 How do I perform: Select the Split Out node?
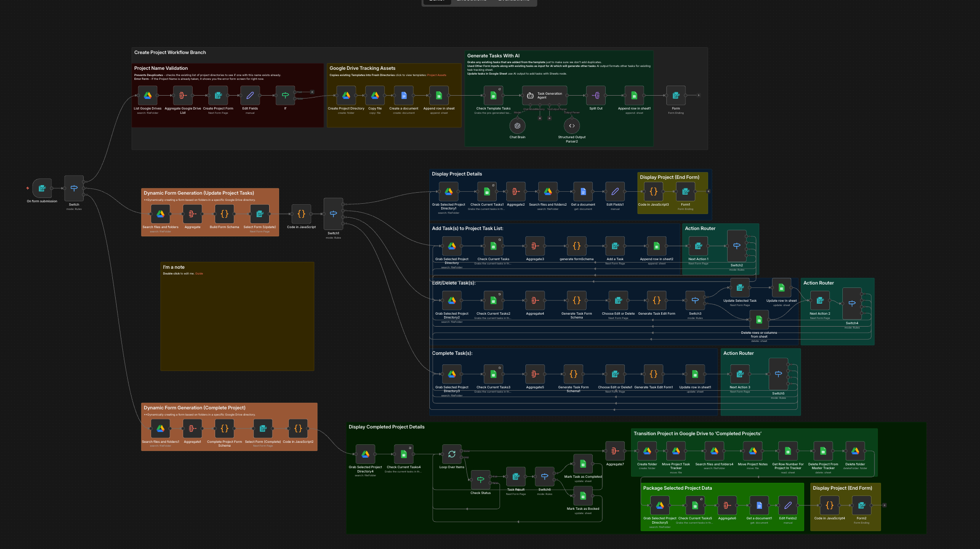[x=596, y=95]
